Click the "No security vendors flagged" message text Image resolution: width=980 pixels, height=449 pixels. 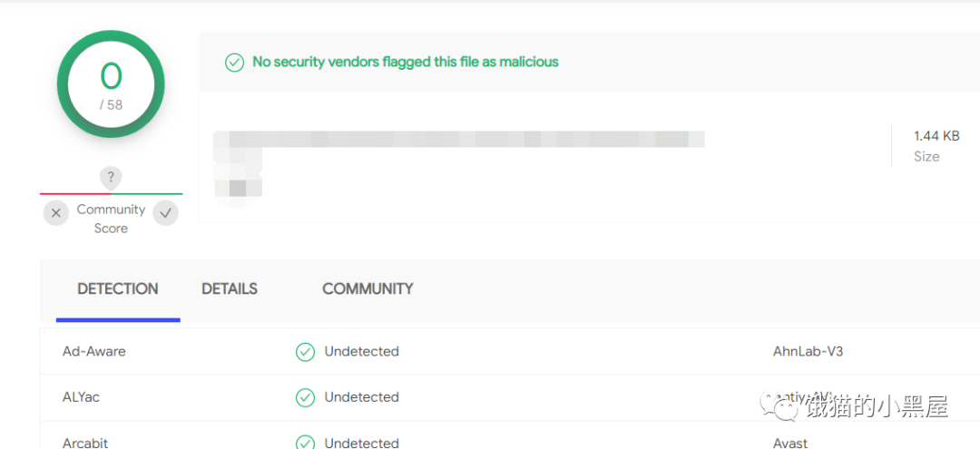click(x=405, y=63)
